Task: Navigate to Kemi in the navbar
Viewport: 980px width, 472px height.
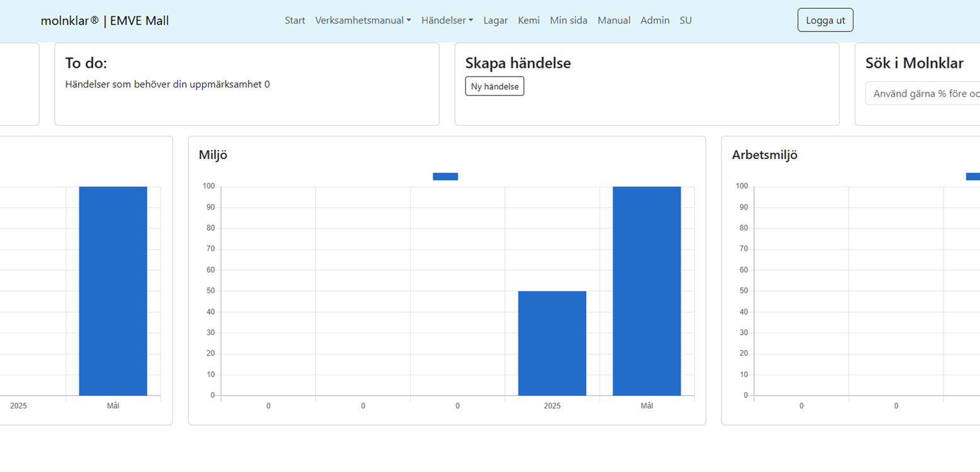Action: (528, 20)
